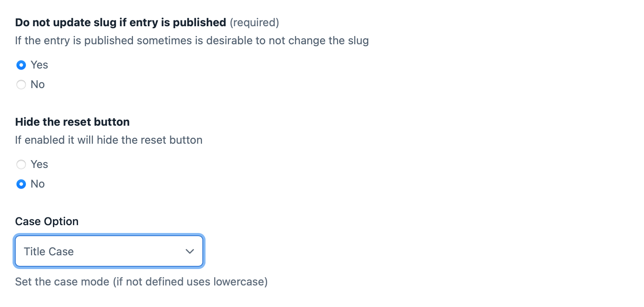
Task: Click the 'Yes' label text for reset button
Action: 39,164
